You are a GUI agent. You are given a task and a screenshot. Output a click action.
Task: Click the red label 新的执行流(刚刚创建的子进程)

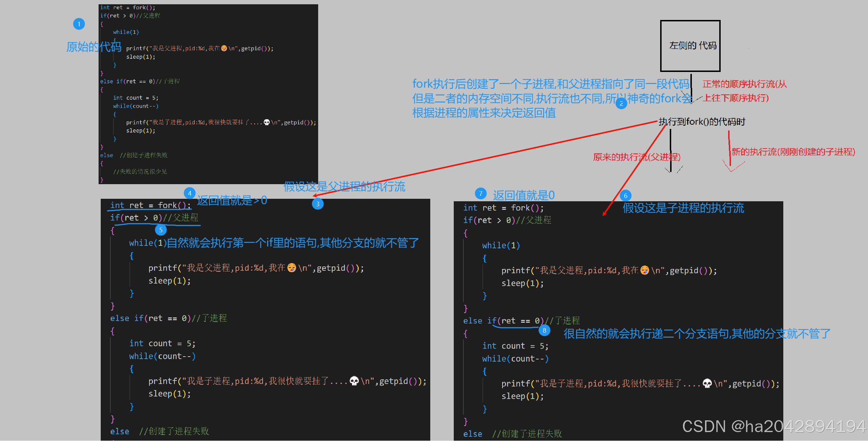click(793, 152)
